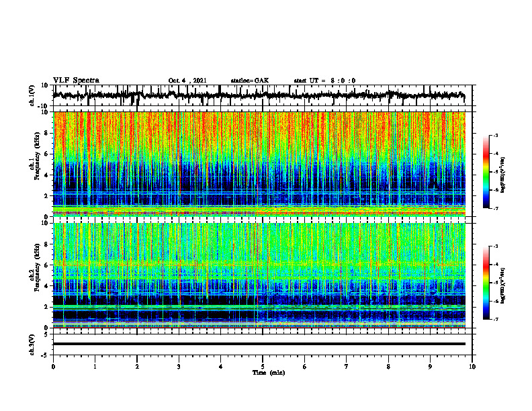The width and height of the screenshot is (532, 411).
Task: Click the "-3" value on ch.2 colorbar
Action: point(495,246)
